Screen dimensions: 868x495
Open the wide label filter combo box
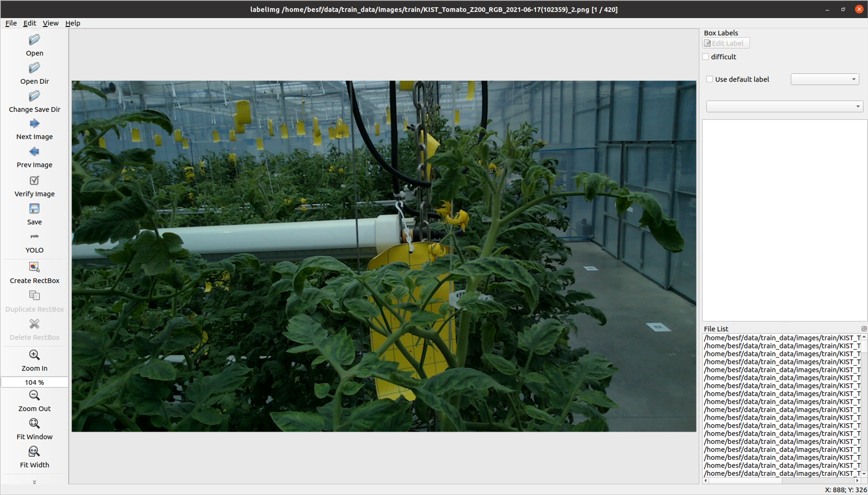(784, 107)
